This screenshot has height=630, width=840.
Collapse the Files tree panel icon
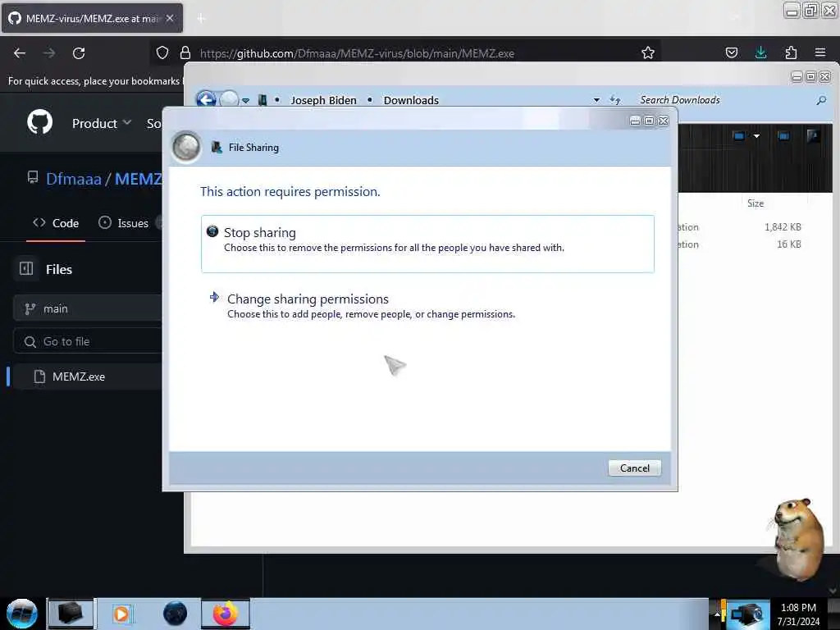[x=26, y=269]
